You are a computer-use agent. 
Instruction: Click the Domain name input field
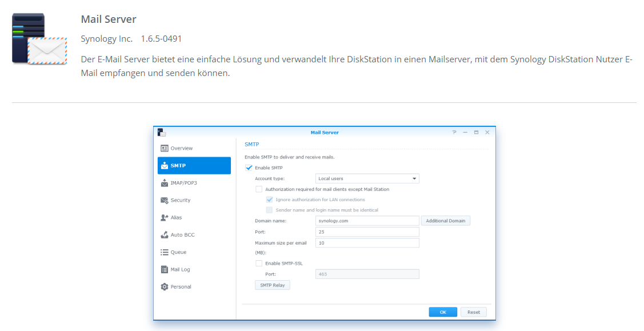pyautogui.click(x=367, y=221)
